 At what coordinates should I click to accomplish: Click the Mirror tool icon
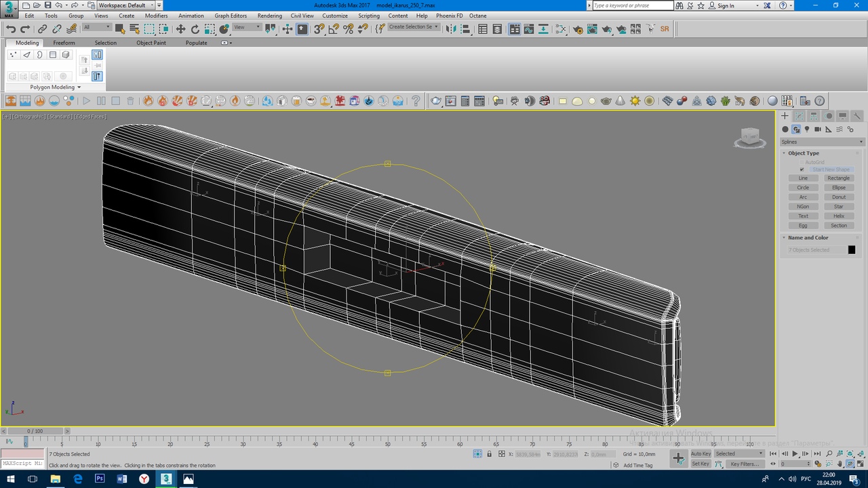click(452, 29)
